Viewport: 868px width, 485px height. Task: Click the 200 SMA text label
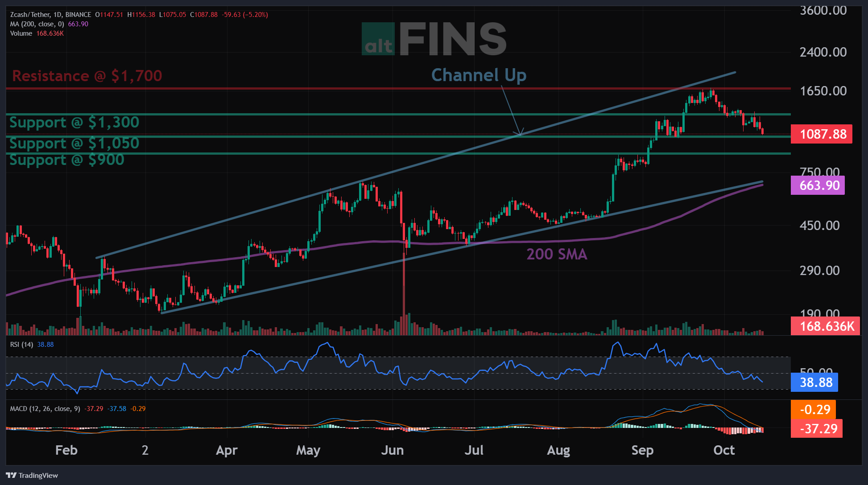[x=557, y=254]
